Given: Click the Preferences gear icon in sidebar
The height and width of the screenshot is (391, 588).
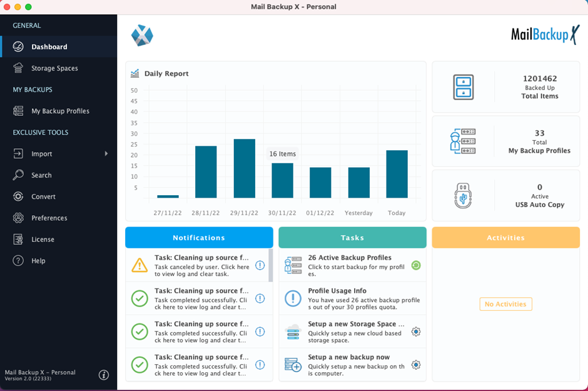Looking at the screenshot, I should pyautogui.click(x=18, y=218).
